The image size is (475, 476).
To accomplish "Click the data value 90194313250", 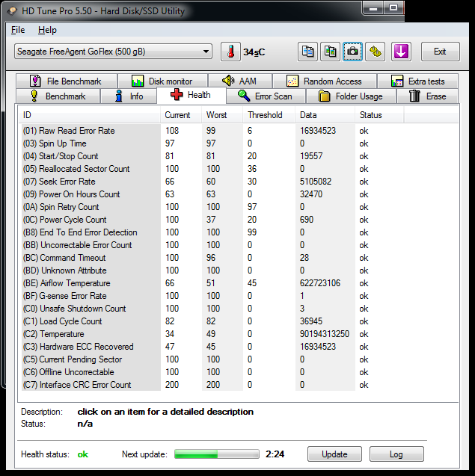I will point(325,334).
